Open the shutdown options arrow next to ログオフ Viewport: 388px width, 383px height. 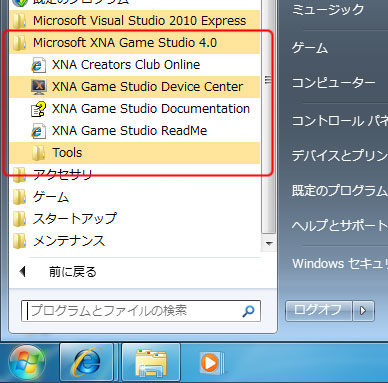click(x=363, y=311)
